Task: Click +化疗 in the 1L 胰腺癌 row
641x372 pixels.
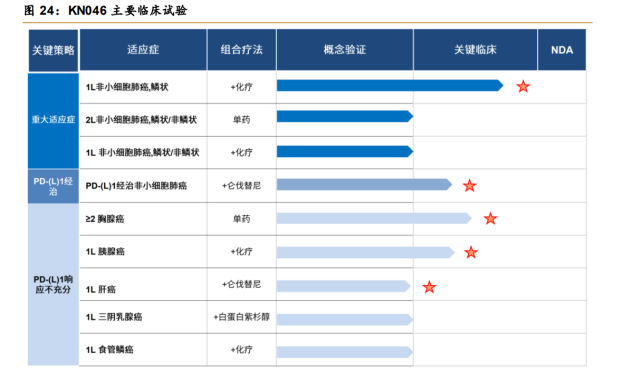Action: pyautogui.click(x=242, y=252)
